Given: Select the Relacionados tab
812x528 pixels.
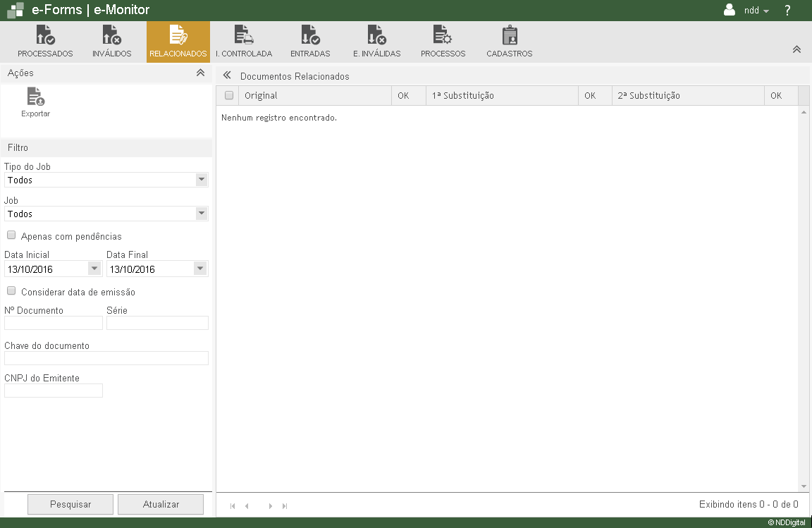Looking at the screenshot, I should coord(178,42).
